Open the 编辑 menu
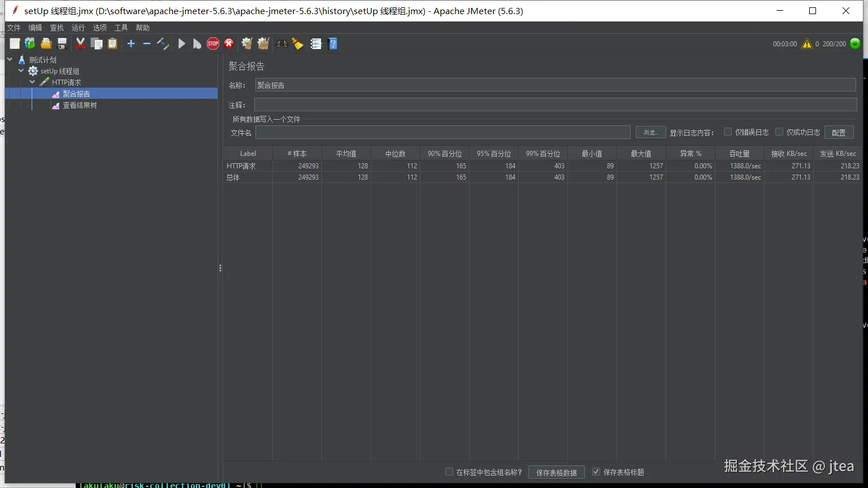 coord(35,28)
